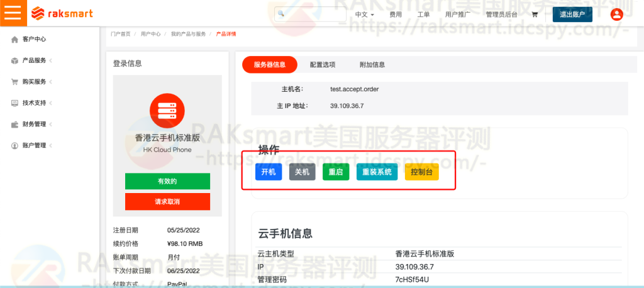This screenshot has height=288, width=644.
Task: Open the user avatar icon
Action: pyautogui.click(x=616, y=14)
